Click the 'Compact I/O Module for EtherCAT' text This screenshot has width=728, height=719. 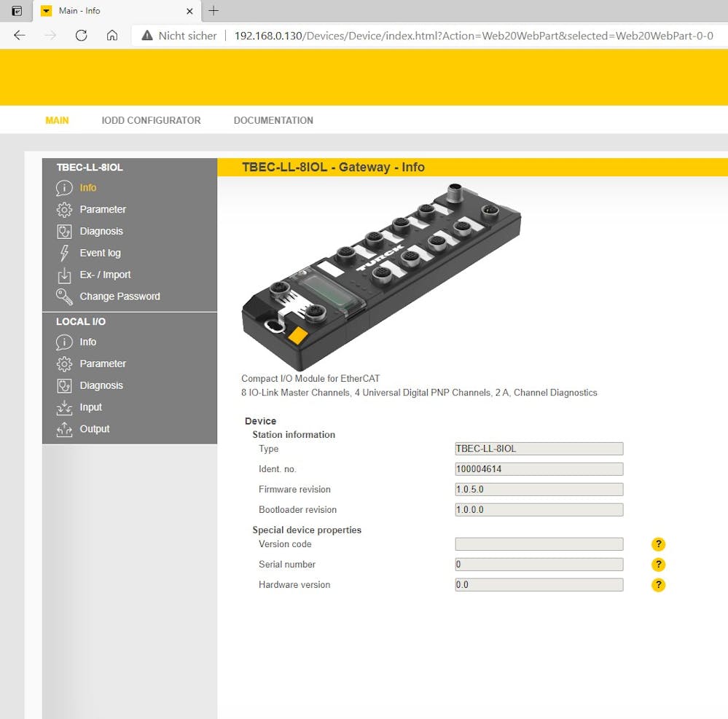point(310,379)
